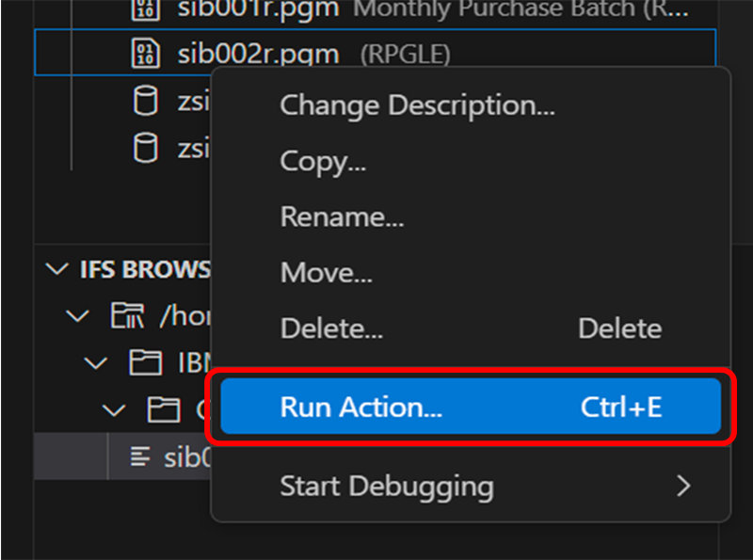
Task: Select Rename from the context menu
Action: point(342,216)
